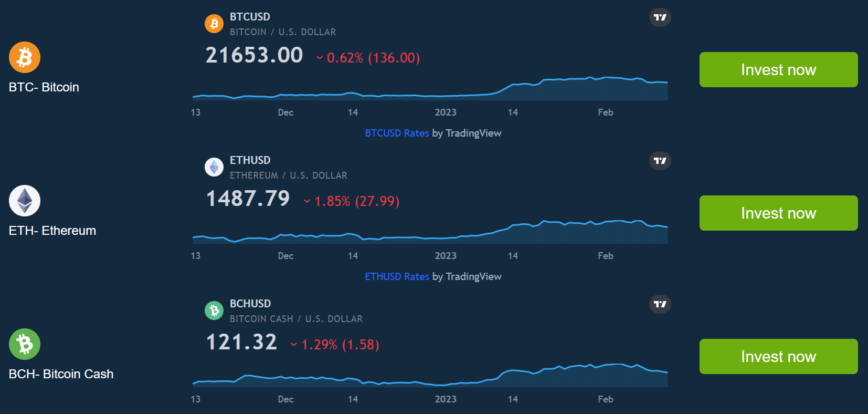Open the ETHUSD Rates link

pyautogui.click(x=397, y=276)
